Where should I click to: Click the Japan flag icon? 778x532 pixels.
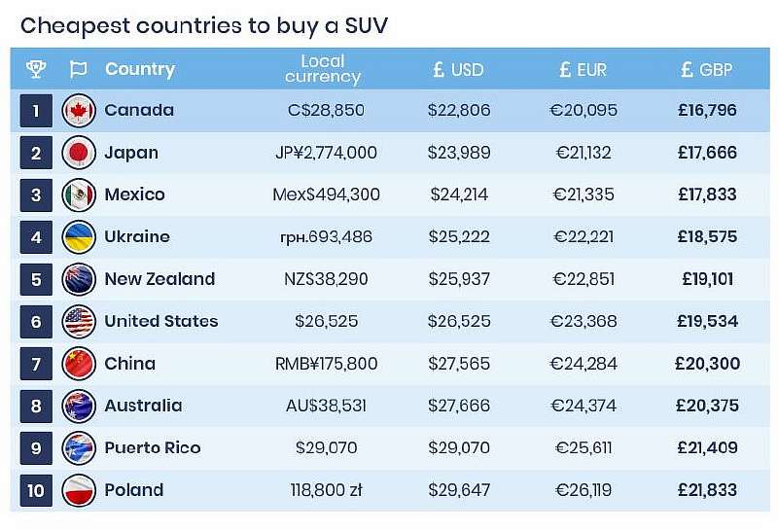click(x=78, y=153)
